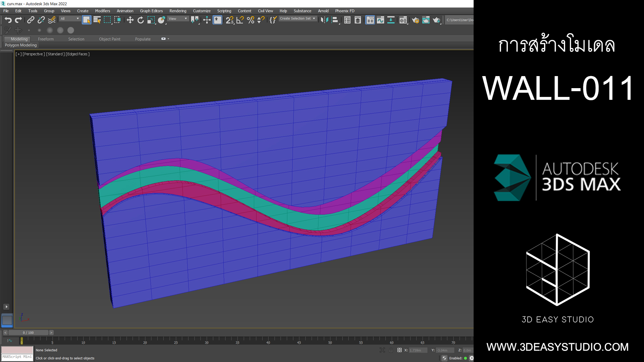Toggle the selection lock icon in status bar
The image size is (644, 362).
coord(391,350)
